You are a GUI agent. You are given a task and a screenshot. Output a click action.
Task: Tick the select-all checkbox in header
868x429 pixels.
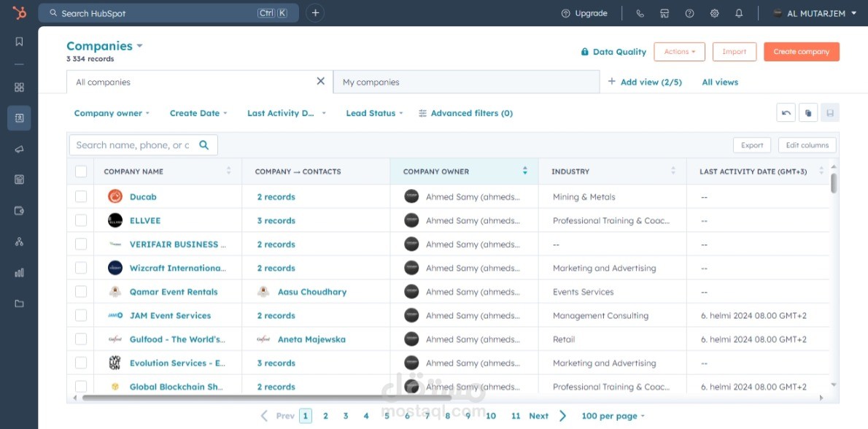[81, 171]
